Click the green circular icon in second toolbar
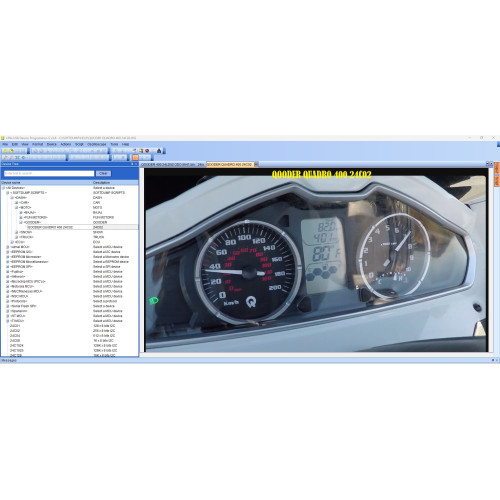The width and height of the screenshot is (500, 500). click(x=23, y=158)
